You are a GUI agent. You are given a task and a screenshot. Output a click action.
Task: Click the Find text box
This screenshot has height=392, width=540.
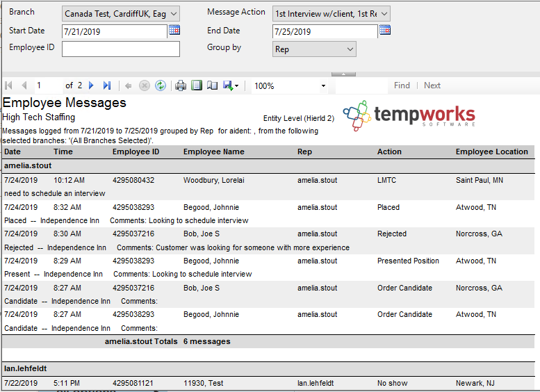pyautogui.click(x=361, y=85)
